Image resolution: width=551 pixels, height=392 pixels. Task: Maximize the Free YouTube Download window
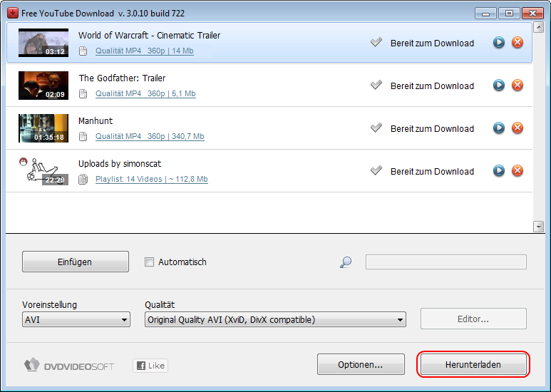pyautogui.click(x=509, y=14)
